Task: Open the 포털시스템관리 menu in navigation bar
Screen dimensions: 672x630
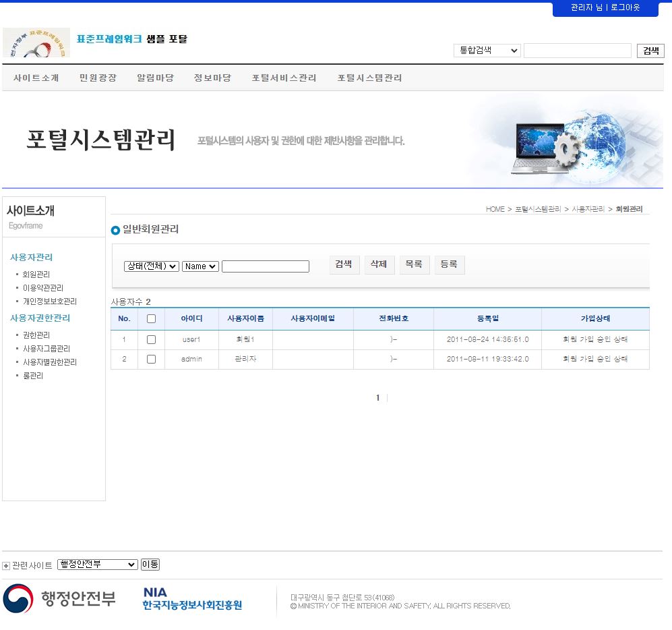Action: 369,78
